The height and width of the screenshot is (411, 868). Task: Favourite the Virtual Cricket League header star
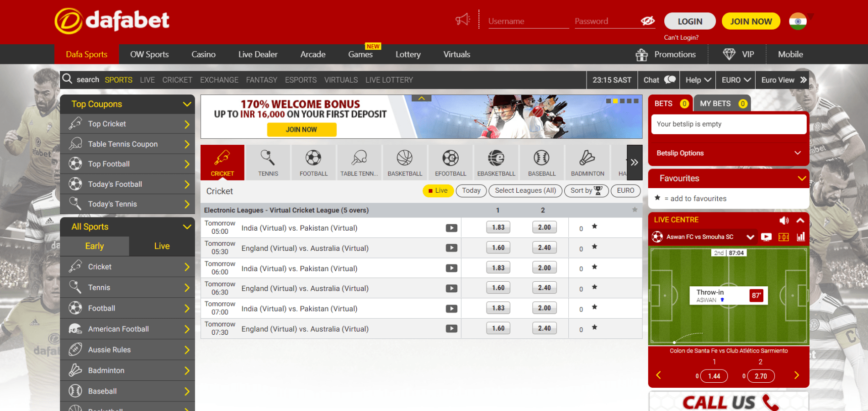635,210
